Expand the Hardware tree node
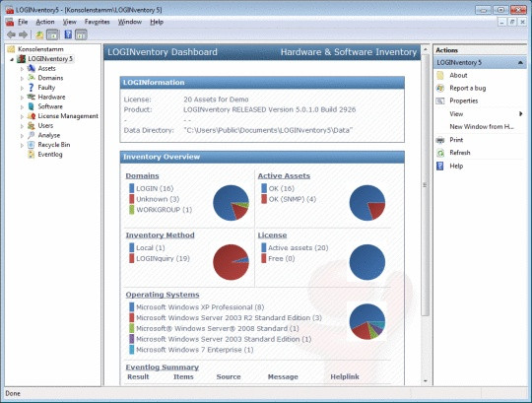532x403 pixels. point(22,98)
